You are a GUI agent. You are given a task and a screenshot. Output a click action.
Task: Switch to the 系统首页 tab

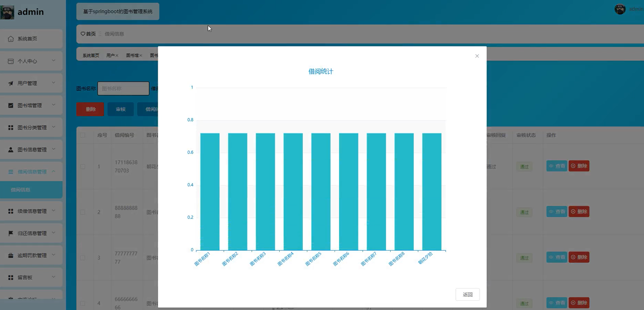[x=91, y=56]
